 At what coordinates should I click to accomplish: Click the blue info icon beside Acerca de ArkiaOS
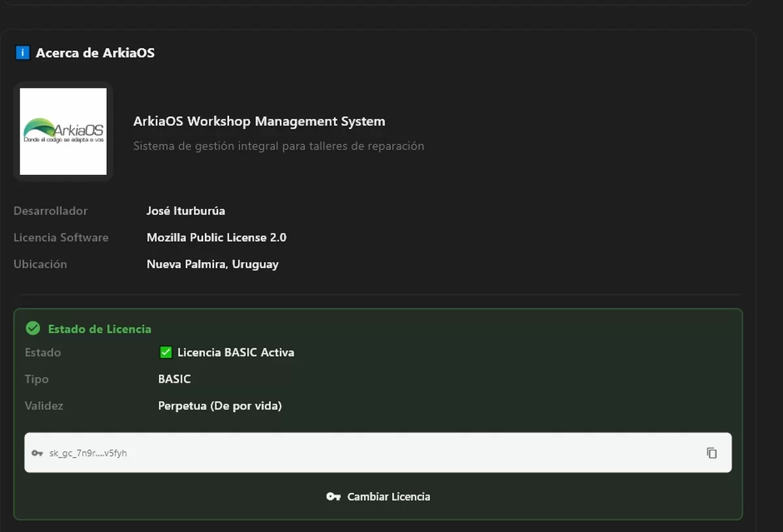tap(22, 53)
